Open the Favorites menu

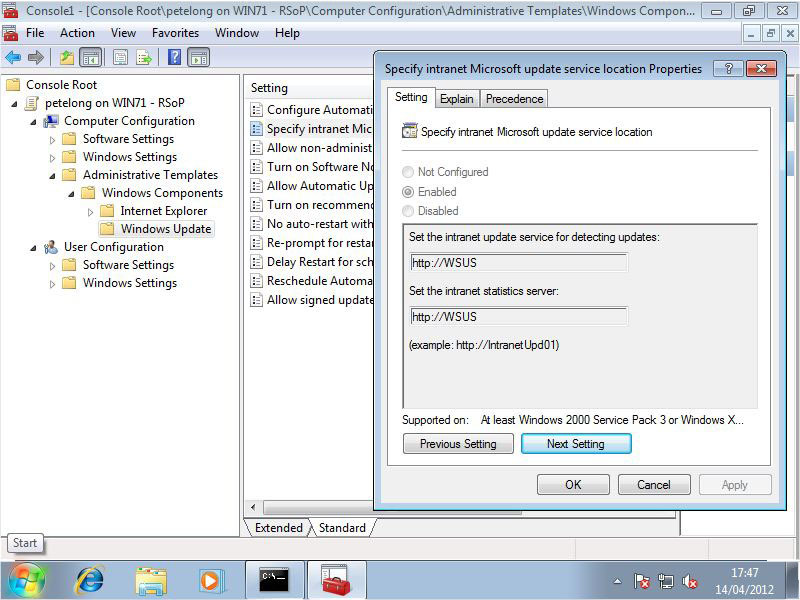click(176, 33)
